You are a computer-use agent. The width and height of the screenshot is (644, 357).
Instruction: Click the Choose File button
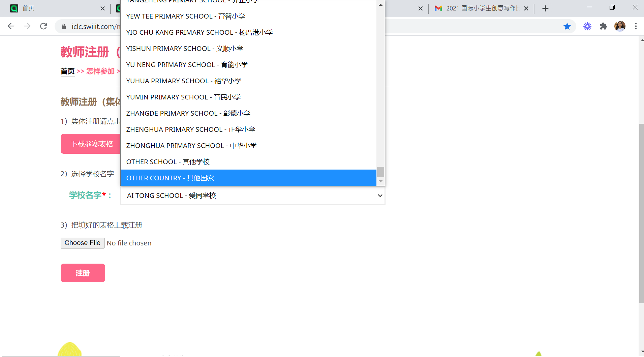pos(83,243)
